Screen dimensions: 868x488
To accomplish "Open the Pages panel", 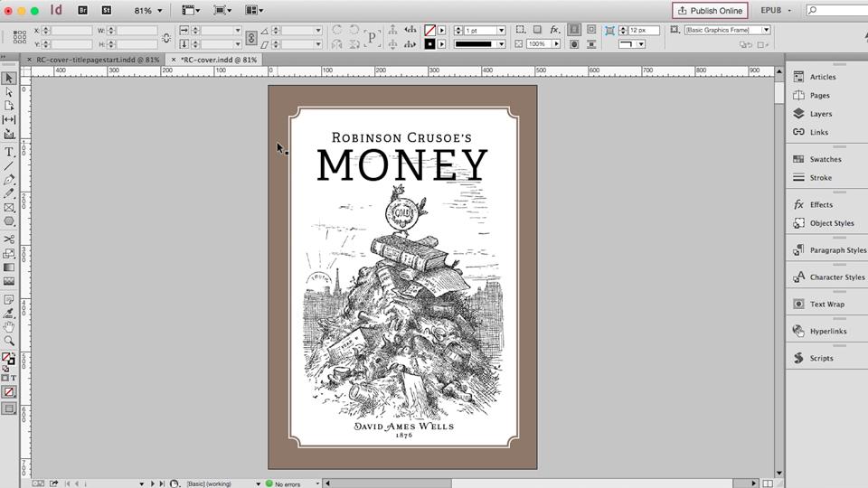I will (820, 95).
